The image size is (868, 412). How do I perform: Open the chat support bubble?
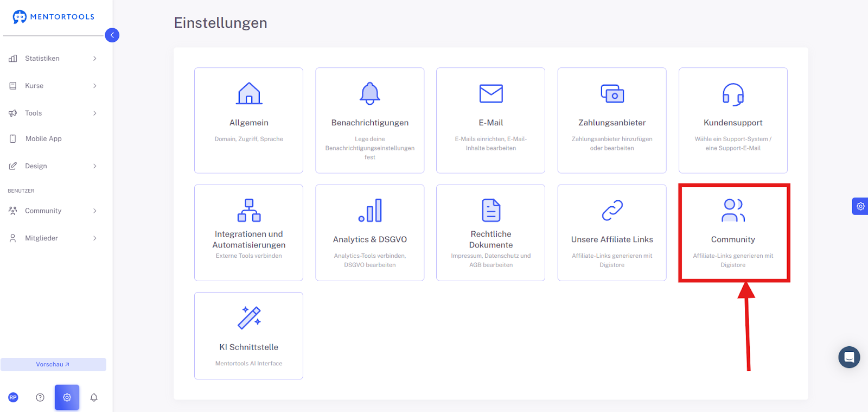[849, 357]
